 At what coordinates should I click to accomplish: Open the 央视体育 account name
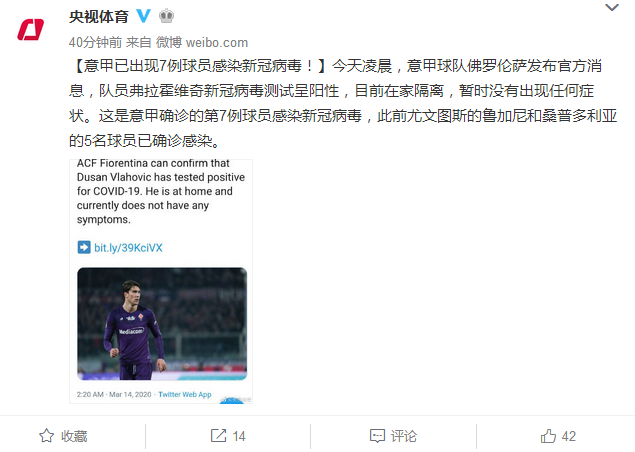[99, 17]
